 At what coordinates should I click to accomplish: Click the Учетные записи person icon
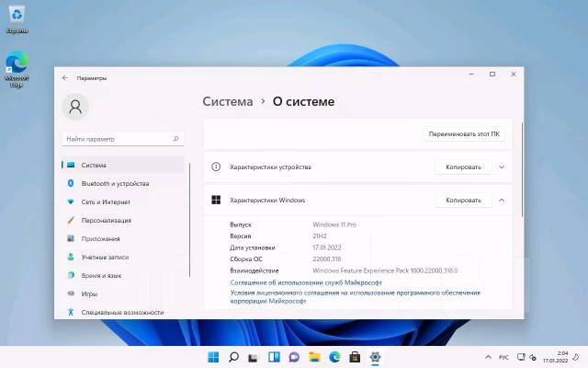click(x=71, y=257)
